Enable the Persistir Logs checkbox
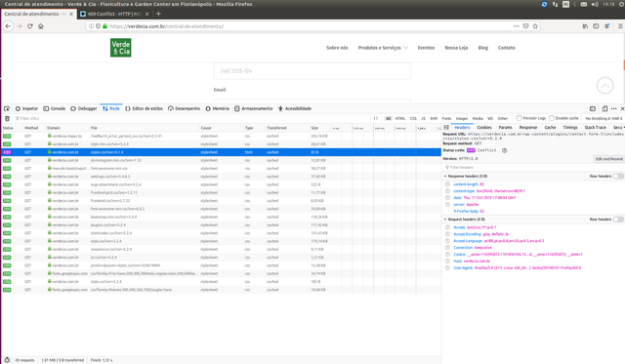The image size is (625, 364). point(519,118)
